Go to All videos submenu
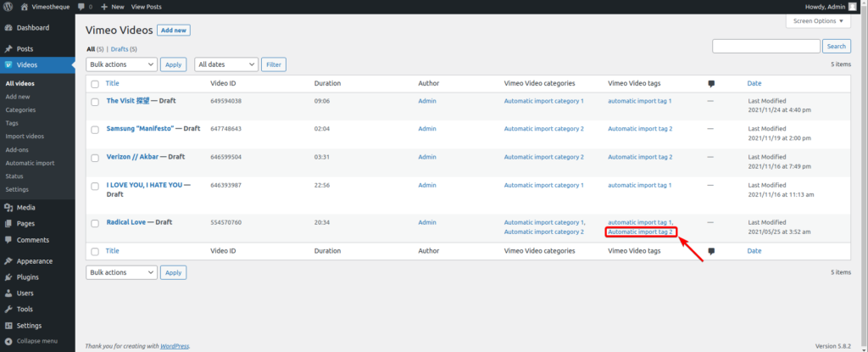The height and width of the screenshot is (352, 868). (x=20, y=84)
